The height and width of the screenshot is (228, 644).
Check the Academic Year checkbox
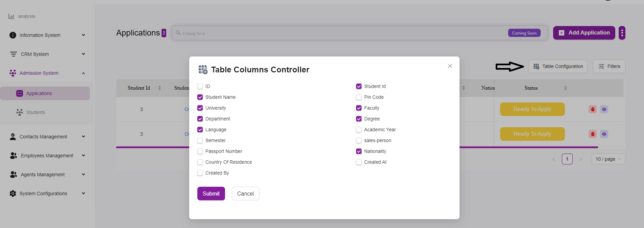(x=359, y=130)
